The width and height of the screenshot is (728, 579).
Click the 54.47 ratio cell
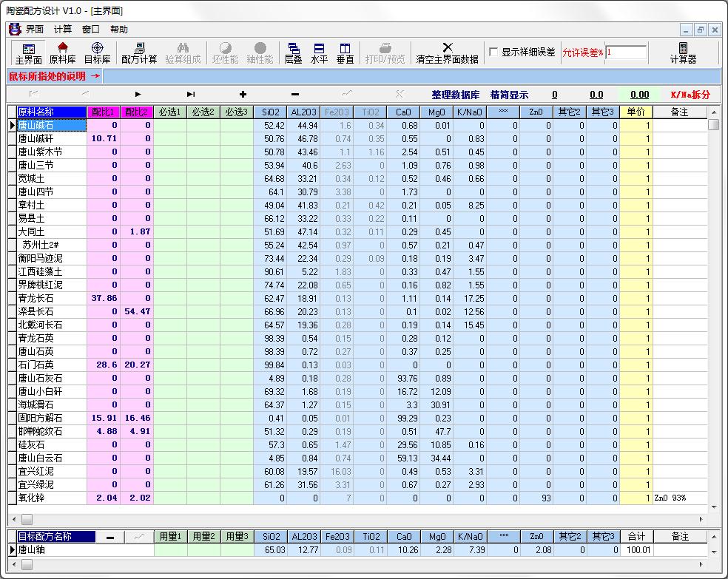click(x=137, y=311)
